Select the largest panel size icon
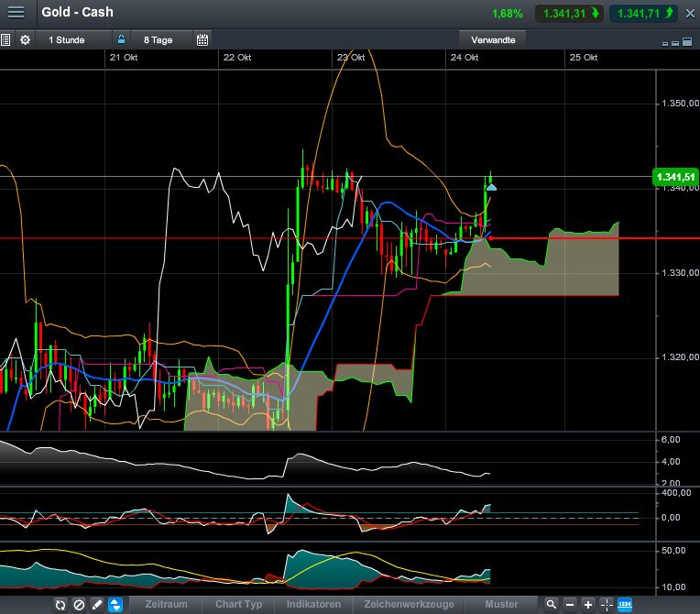The width and height of the screenshot is (700, 614). click(687, 41)
